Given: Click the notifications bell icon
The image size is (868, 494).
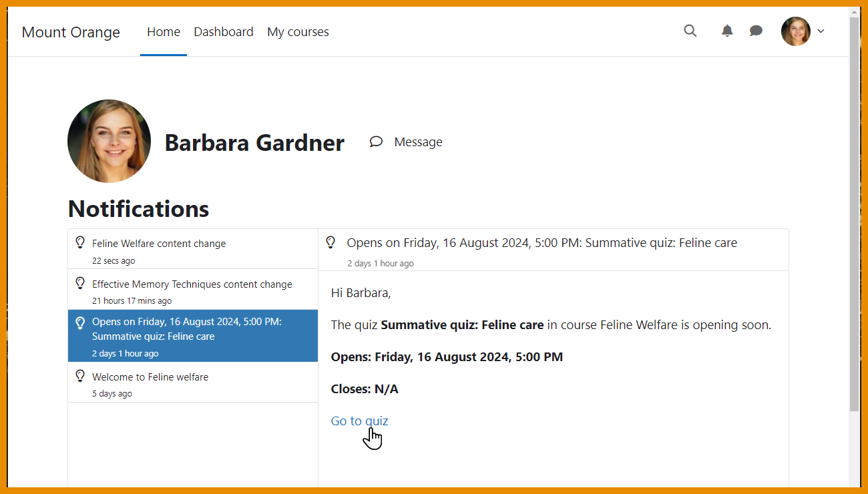Looking at the screenshot, I should tap(727, 31).
